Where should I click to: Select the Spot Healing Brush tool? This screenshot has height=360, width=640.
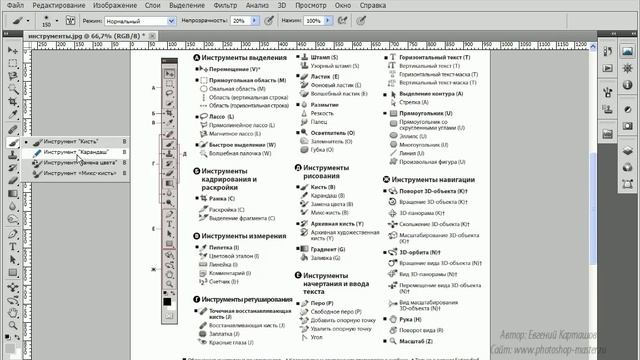[13, 130]
